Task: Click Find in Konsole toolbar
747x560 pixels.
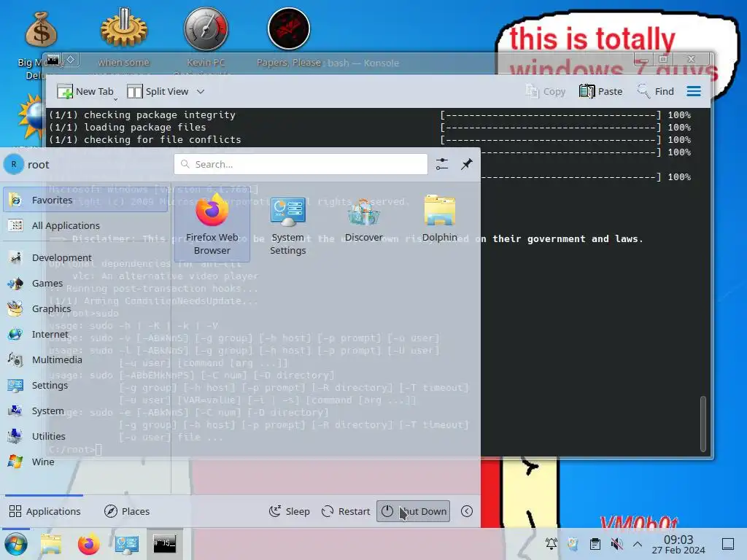Action: coord(656,91)
